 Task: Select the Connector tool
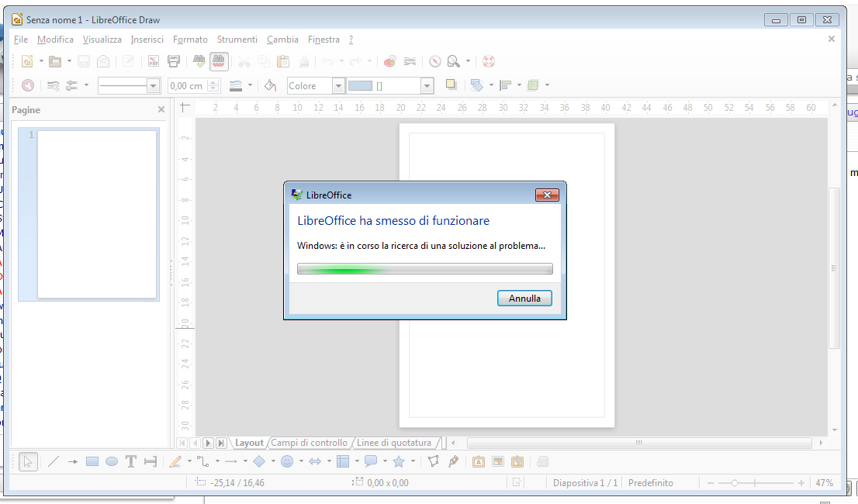pos(203,462)
